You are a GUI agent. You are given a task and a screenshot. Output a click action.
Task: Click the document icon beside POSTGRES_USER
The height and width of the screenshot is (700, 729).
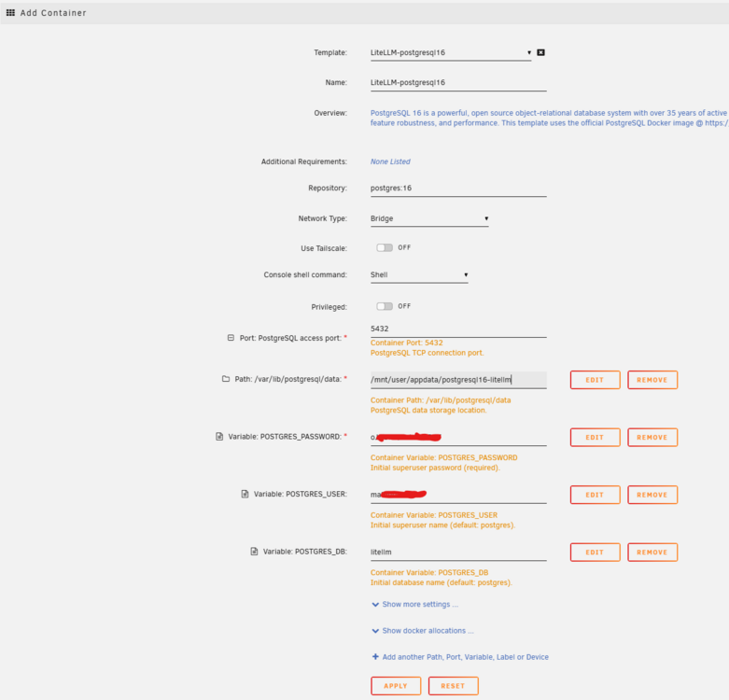245,494
